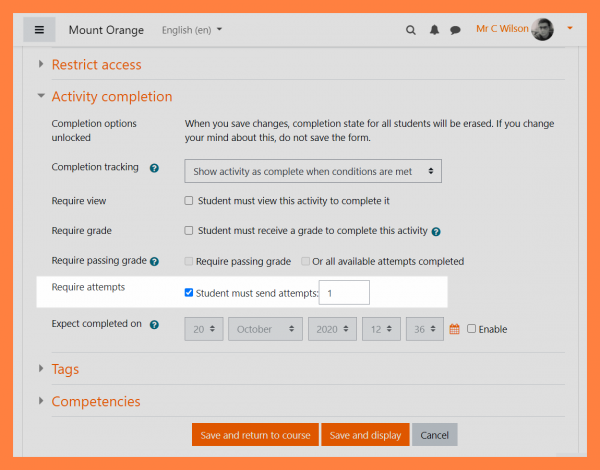The width and height of the screenshot is (600, 470).
Task: Tick the Enable checkbox for expected completion
Action: pyautogui.click(x=472, y=329)
